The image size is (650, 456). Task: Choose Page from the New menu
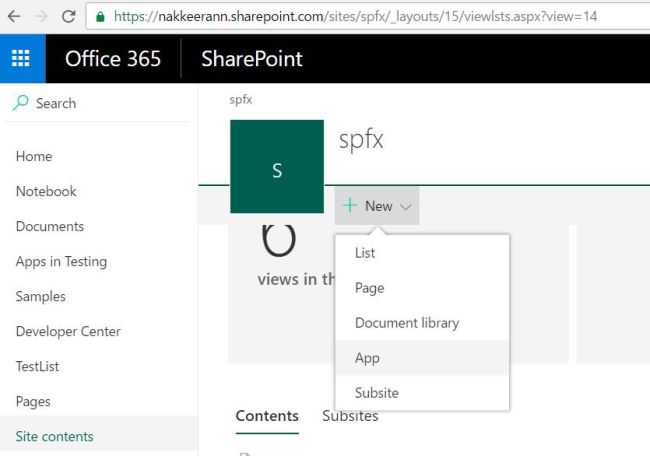tap(369, 288)
